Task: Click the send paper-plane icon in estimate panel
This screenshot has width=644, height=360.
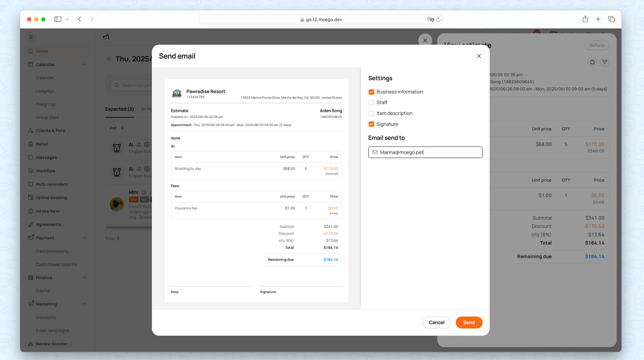Action: coord(605,62)
